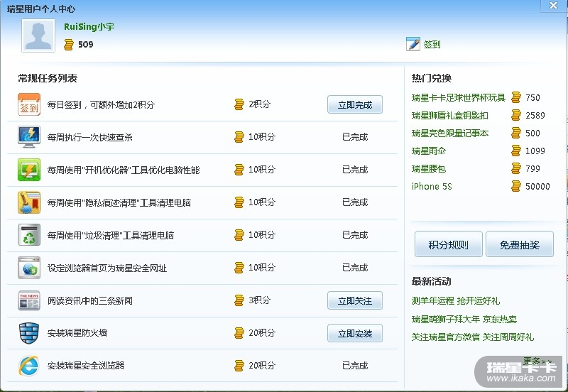Click coin icon in 瑞星安全浏览器 row
The width and height of the screenshot is (568, 392).
pyautogui.click(x=239, y=366)
